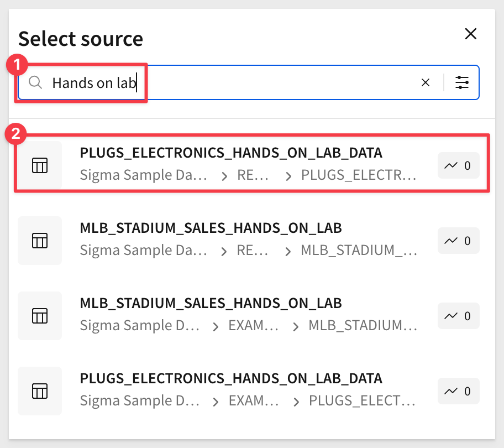Click table icon of first PLUGS_ELECTRONICS result
The height and width of the screenshot is (448, 504).
pos(40,165)
